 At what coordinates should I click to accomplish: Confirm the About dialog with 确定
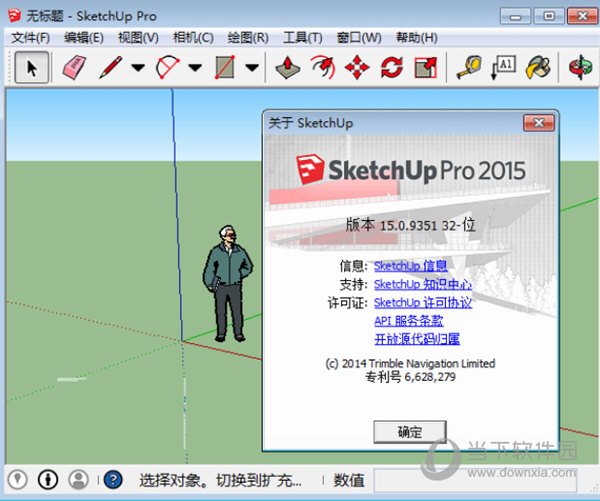tap(410, 432)
